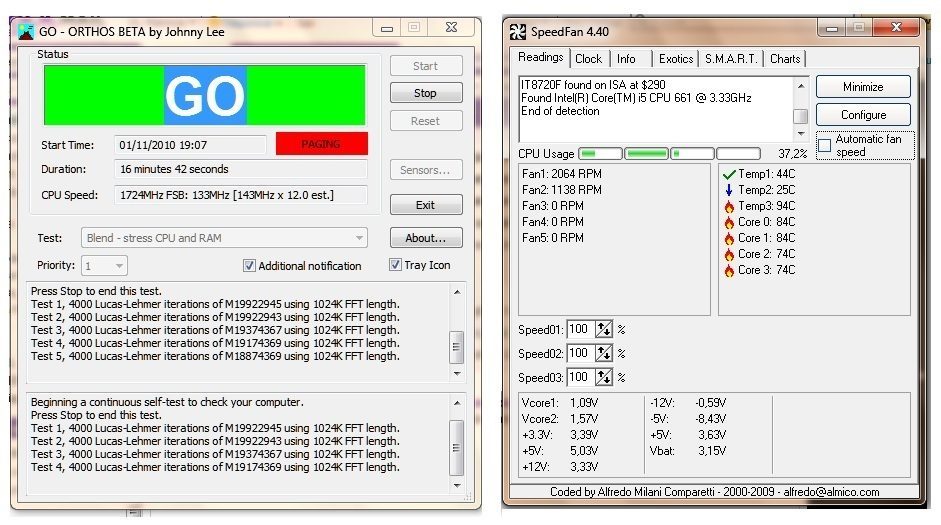Open the Charts tab

coord(785,59)
